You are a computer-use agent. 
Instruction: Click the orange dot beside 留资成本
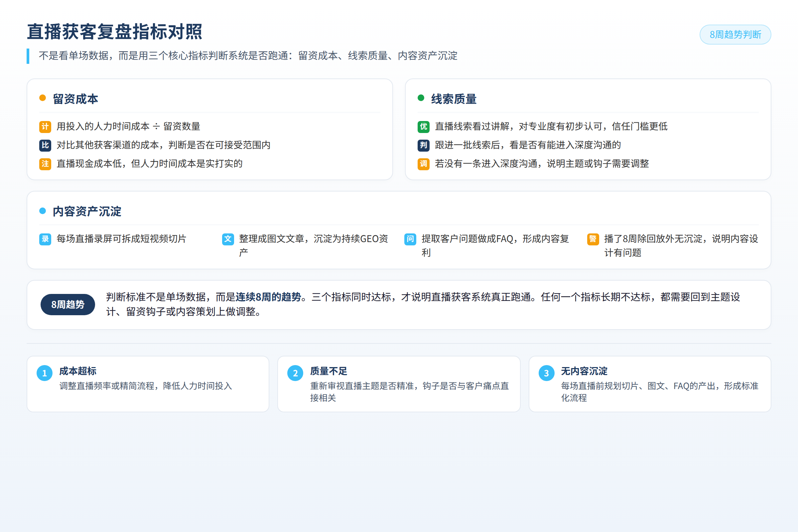click(x=43, y=98)
